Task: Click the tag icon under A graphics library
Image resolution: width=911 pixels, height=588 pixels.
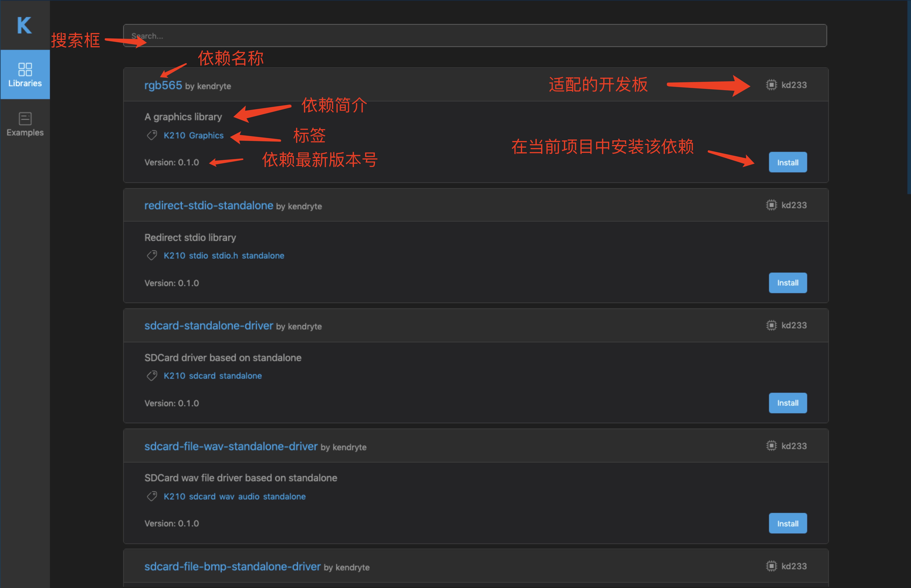Action: click(x=152, y=135)
